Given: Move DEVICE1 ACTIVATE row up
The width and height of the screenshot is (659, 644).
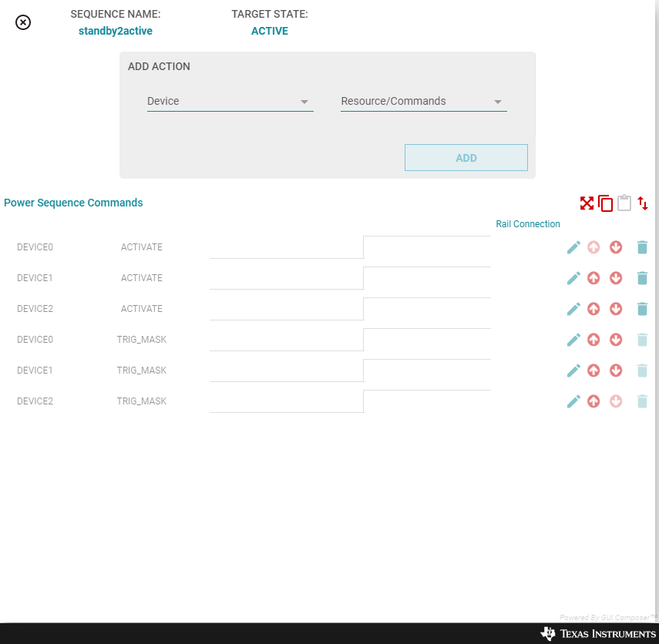Looking at the screenshot, I should pyautogui.click(x=593, y=278).
